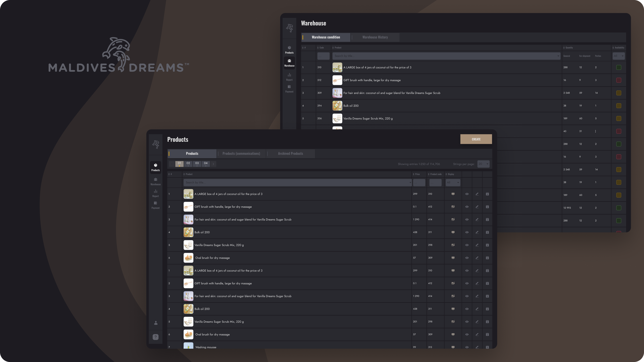Expand the Display filter All dropdown
This screenshot has width=644, height=362.
tap(453, 182)
